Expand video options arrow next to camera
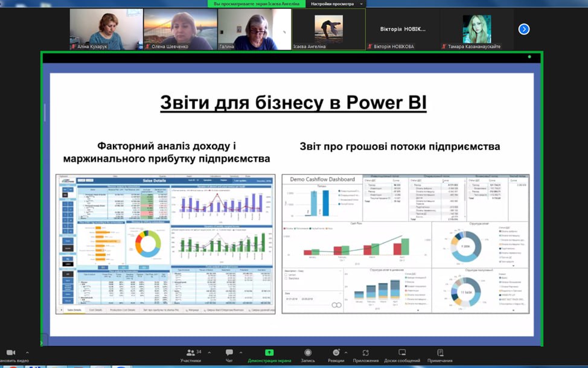The width and height of the screenshot is (588, 368). coord(27,353)
